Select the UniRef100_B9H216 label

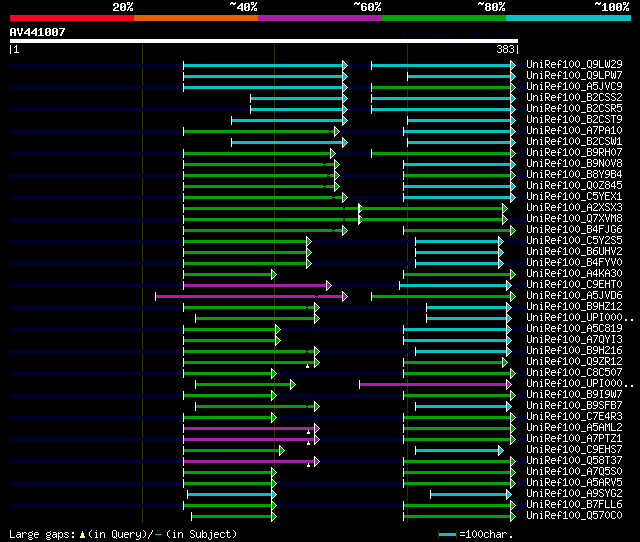(x=574, y=351)
